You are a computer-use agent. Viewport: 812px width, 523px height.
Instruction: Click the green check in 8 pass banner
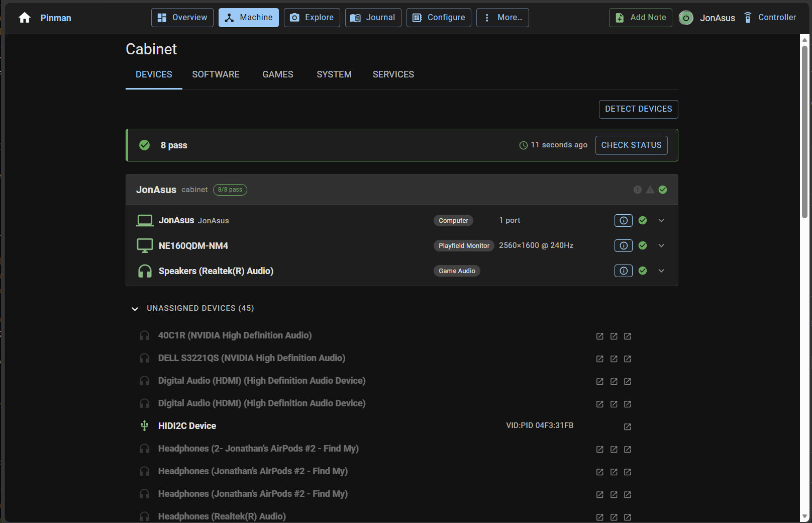(x=144, y=145)
